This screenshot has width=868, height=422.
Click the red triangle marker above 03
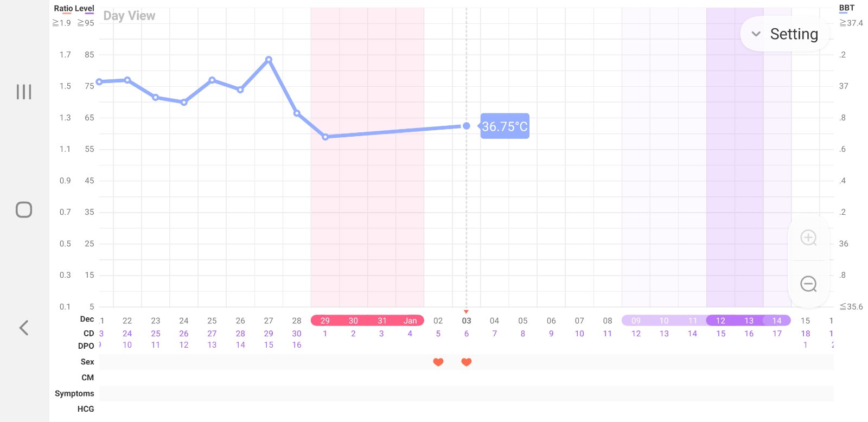click(466, 312)
